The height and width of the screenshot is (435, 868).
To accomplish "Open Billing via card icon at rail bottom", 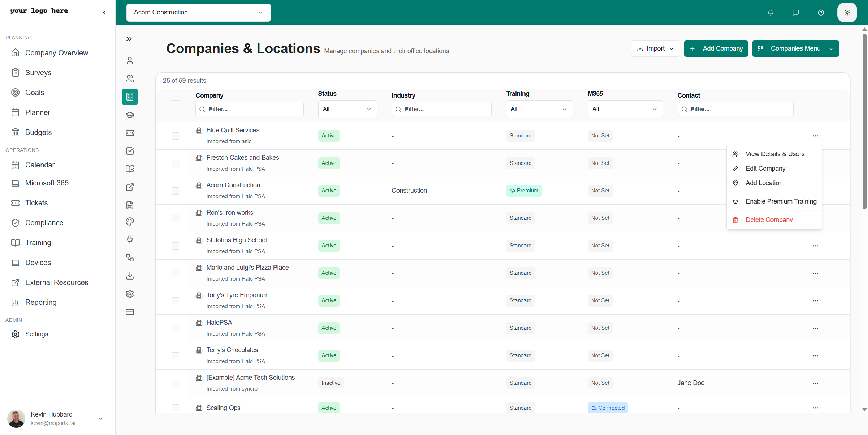I will tap(130, 312).
